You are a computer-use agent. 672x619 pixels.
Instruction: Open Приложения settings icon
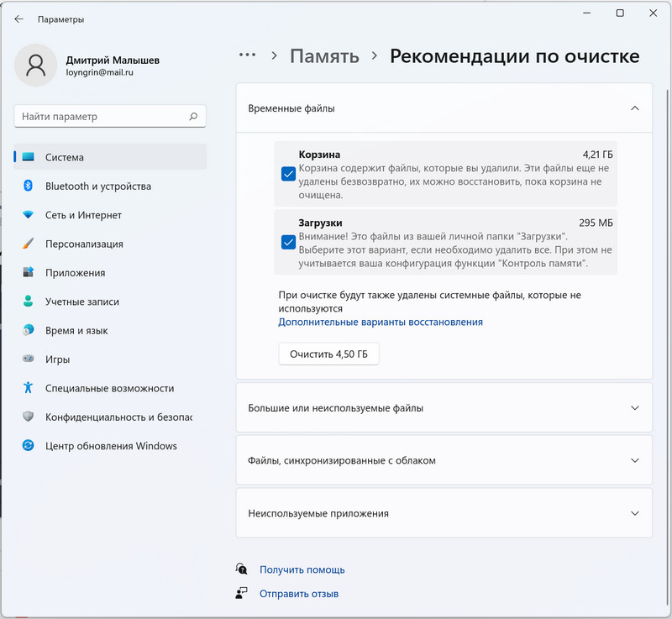[x=28, y=273]
